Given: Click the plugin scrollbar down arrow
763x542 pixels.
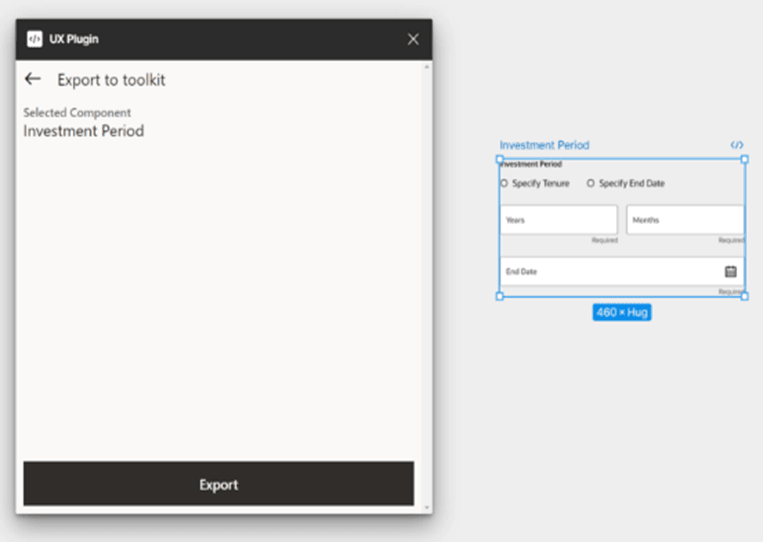Looking at the screenshot, I should (x=427, y=508).
